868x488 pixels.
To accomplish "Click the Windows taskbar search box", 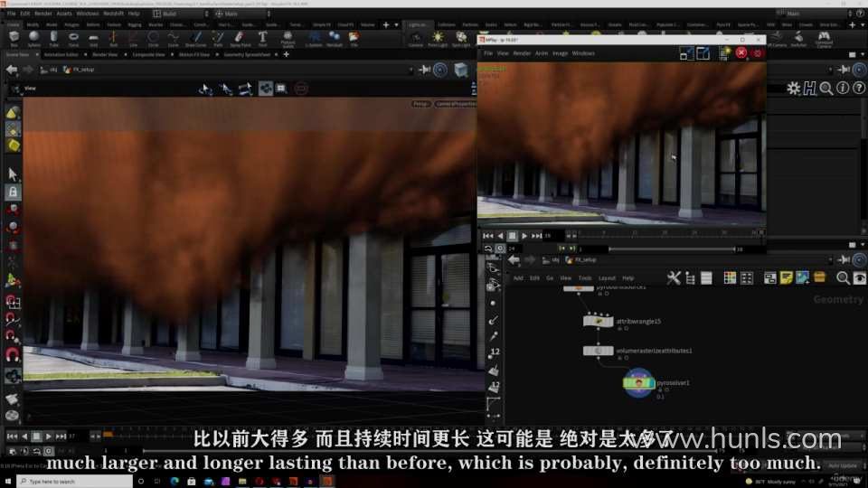I will point(74,482).
